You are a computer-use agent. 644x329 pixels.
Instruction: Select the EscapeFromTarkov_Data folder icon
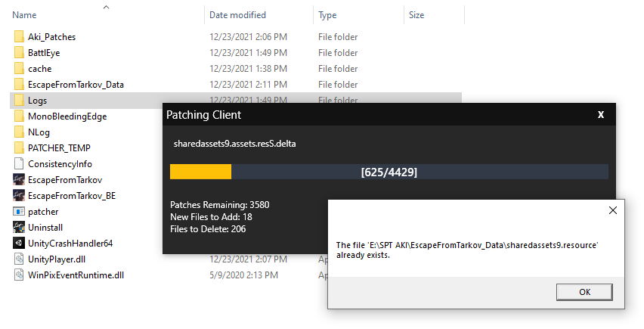pos(19,85)
